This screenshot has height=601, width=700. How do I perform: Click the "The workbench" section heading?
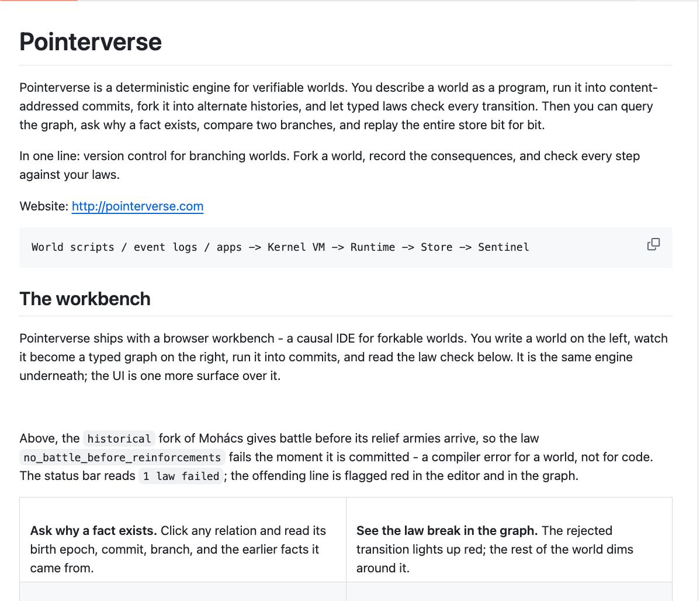pyautogui.click(x=85, y=299)
